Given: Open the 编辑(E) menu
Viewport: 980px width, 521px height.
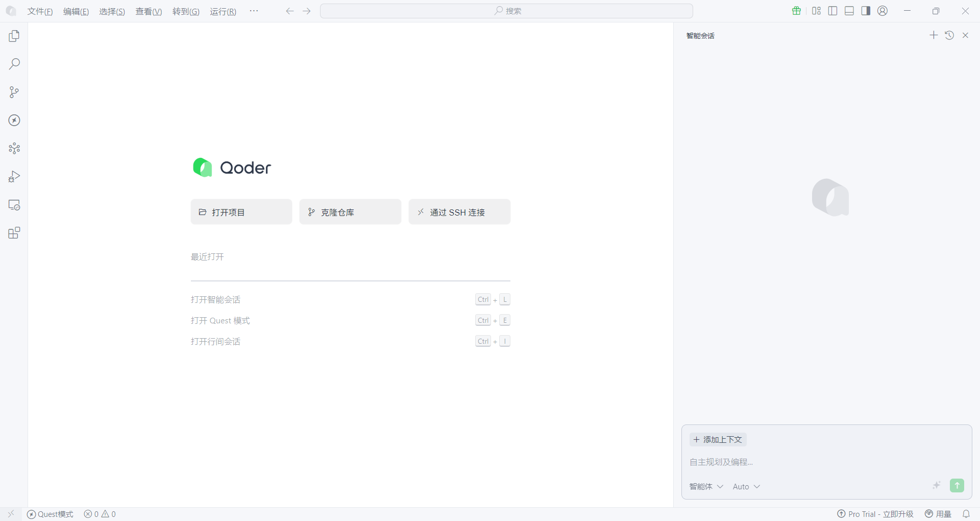Looking at the screenshot, I should point(76,11).
